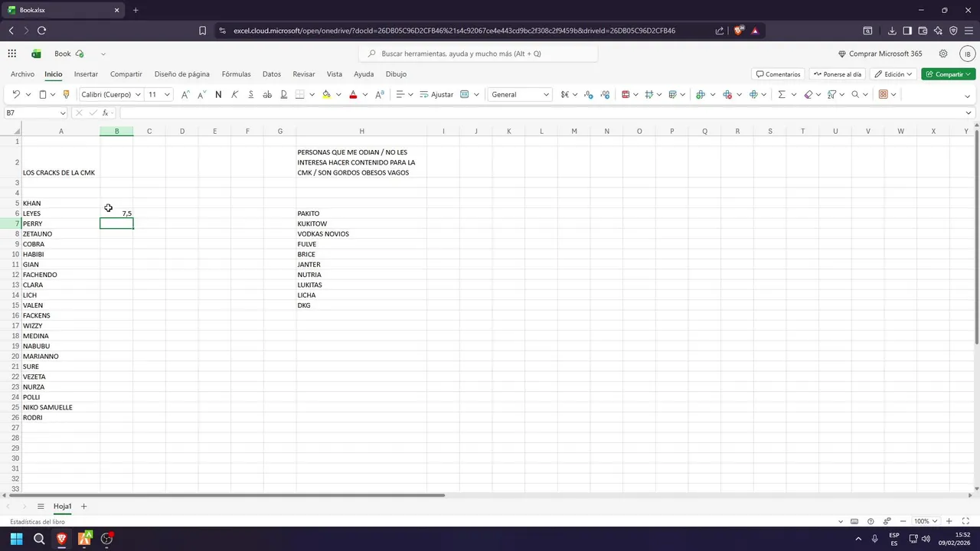Click the Ponerse al día button
The width and height of the screenshot is (980, 551).
pos(837,74)
